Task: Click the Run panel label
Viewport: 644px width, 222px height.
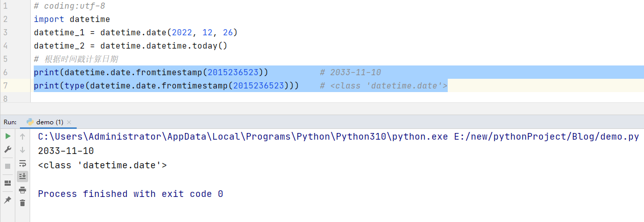Action: coord(10,122)
